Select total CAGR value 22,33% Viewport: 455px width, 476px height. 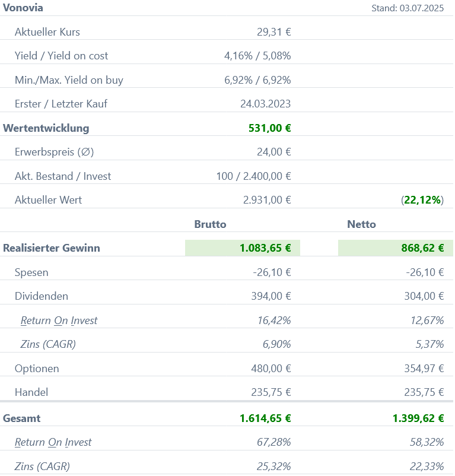427,467
